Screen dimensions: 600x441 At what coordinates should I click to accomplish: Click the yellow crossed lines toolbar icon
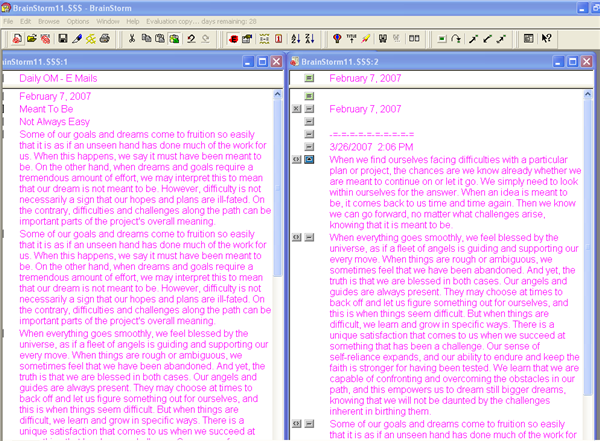coord(91,39)
